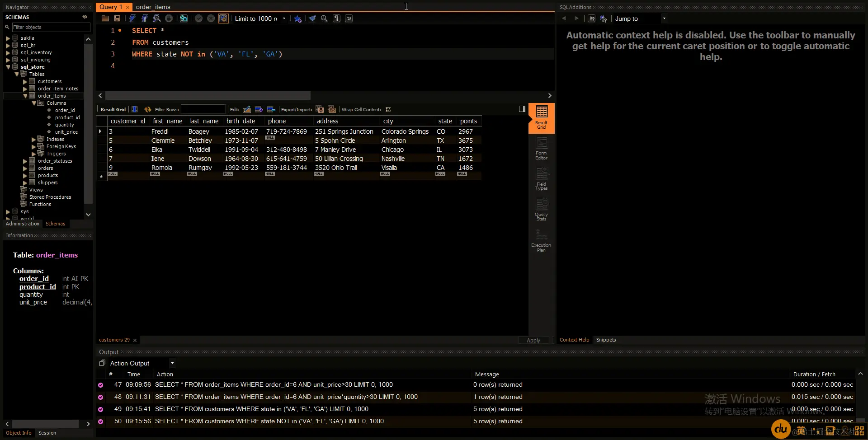Expand the Indexes node under order_items

[33, 140]
